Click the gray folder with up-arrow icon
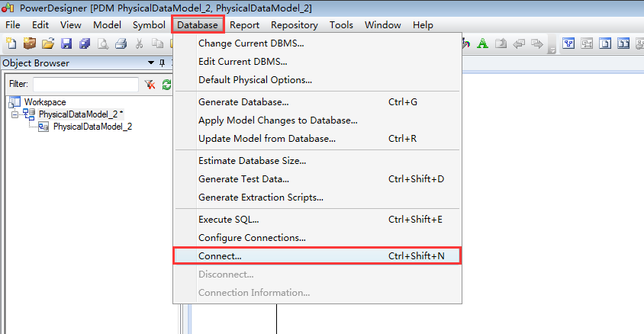This screenshot has width=644, height=334. click(x=501, y=43)
